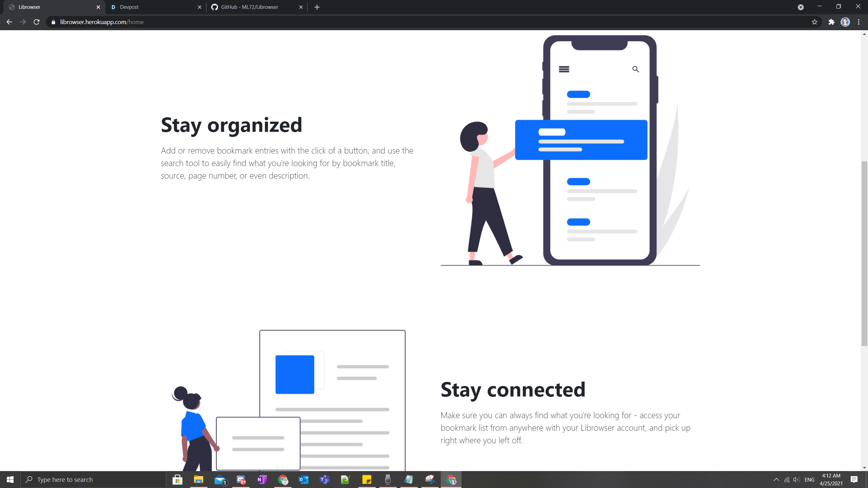Switch to the Devpost tab
The image size is (868, 488).
(154, 7)
